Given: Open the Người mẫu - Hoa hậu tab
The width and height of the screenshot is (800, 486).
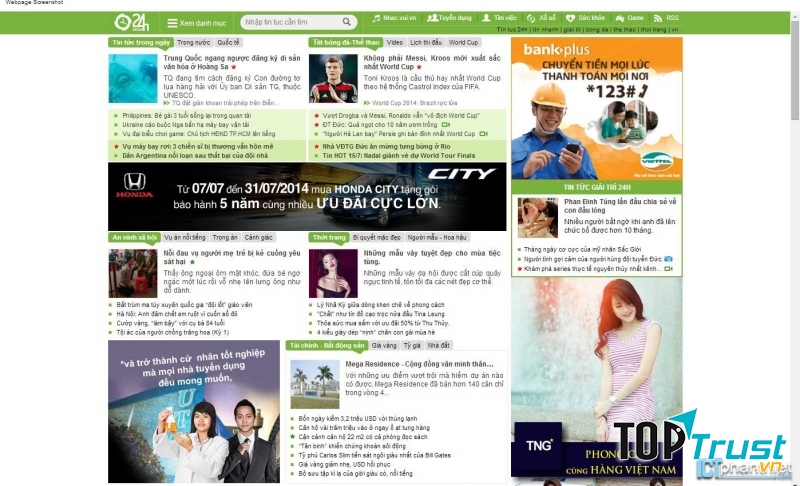Looking at the screenshot, I should coord(437,238).
